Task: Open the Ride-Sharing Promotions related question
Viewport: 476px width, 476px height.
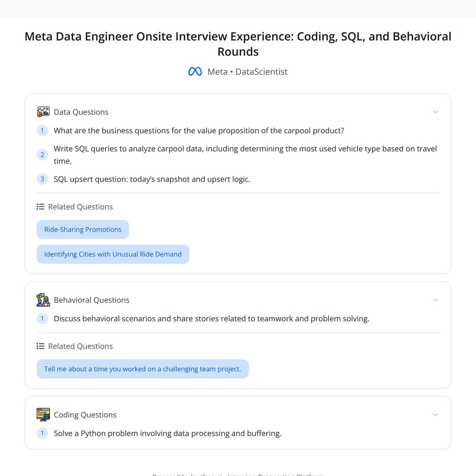Action: (83, 229)
